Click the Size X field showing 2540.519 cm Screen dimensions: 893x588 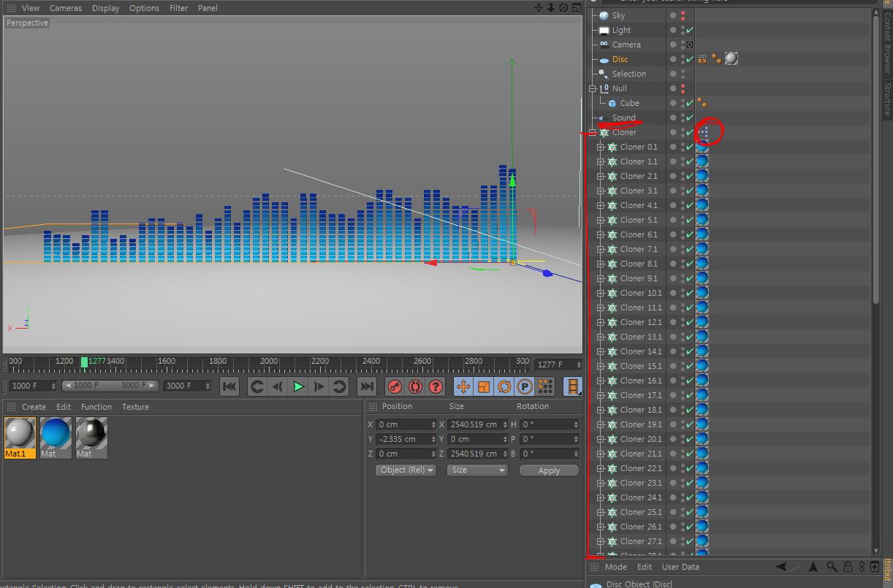[477, 424]
